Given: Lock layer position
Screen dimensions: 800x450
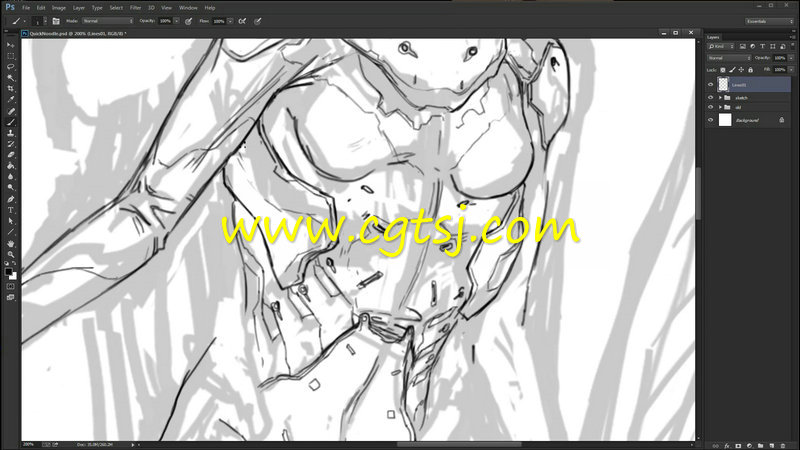Looking at the screenshot, I should [x=741, y=70].
